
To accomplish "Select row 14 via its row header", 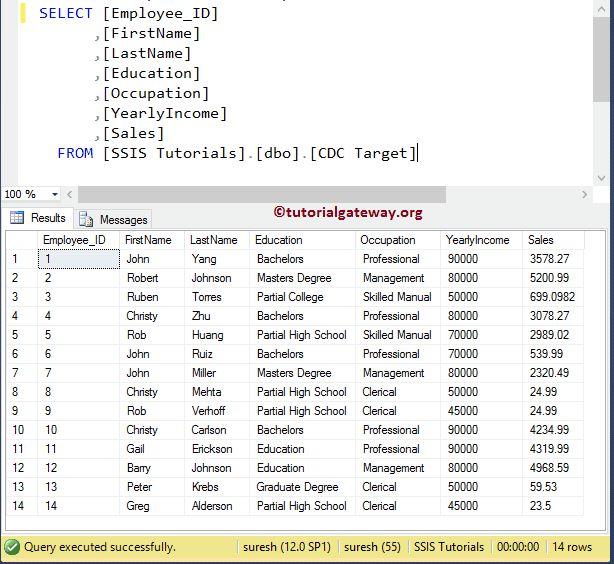I will tap(20, 506).
